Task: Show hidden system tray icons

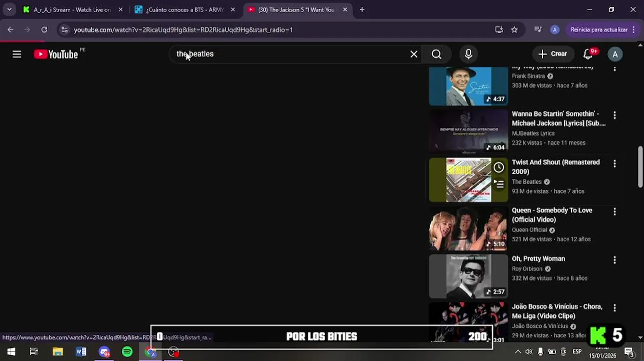Action: [518, 352]
